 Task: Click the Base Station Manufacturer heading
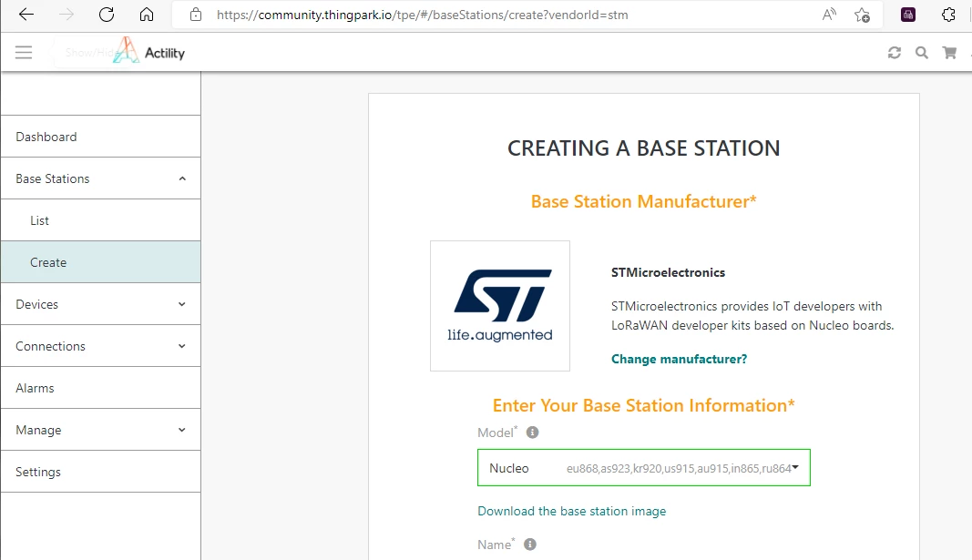pos(643,201)
